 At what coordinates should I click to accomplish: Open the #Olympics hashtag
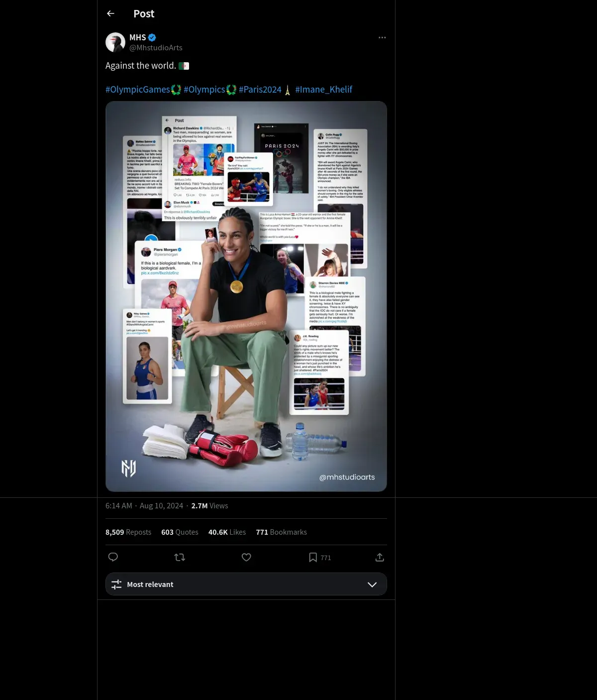[x=204, y=90]
